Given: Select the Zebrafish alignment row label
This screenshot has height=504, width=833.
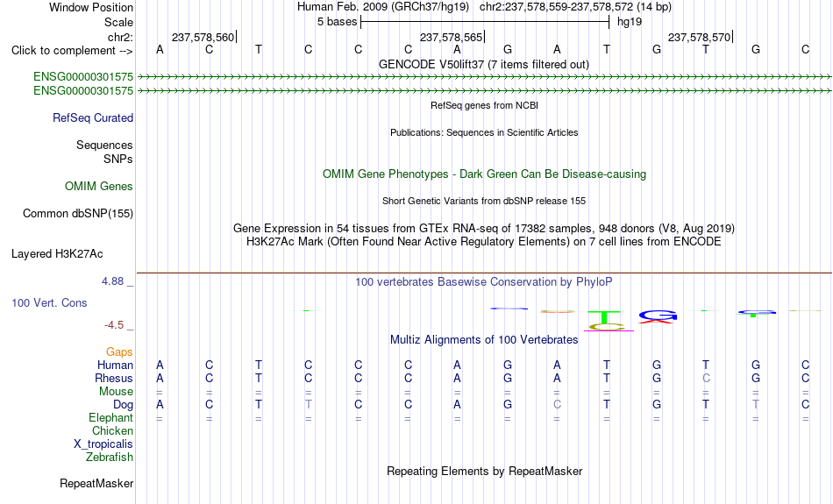Looking at the screenshot, I should pos(110,457).
